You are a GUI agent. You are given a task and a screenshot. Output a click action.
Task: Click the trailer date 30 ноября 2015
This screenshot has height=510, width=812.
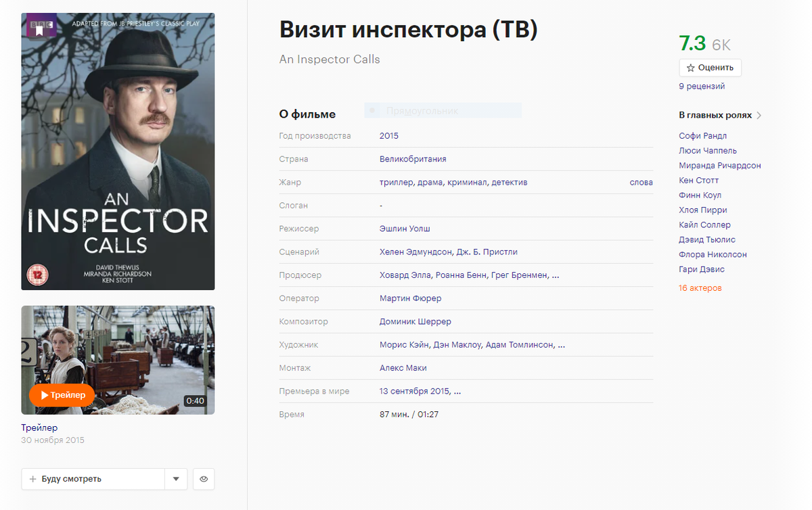pyautogui.click(x=53, y=440)
